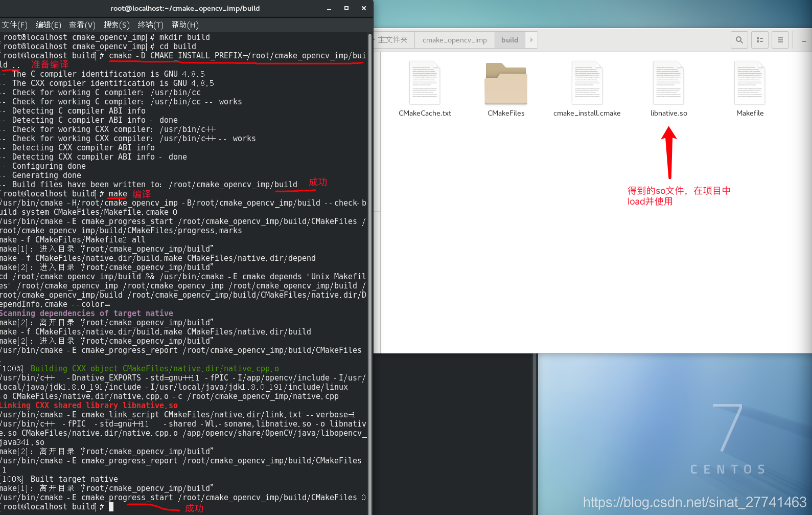
Task: Click the Makefile file name label
Action: click(750, 113)
